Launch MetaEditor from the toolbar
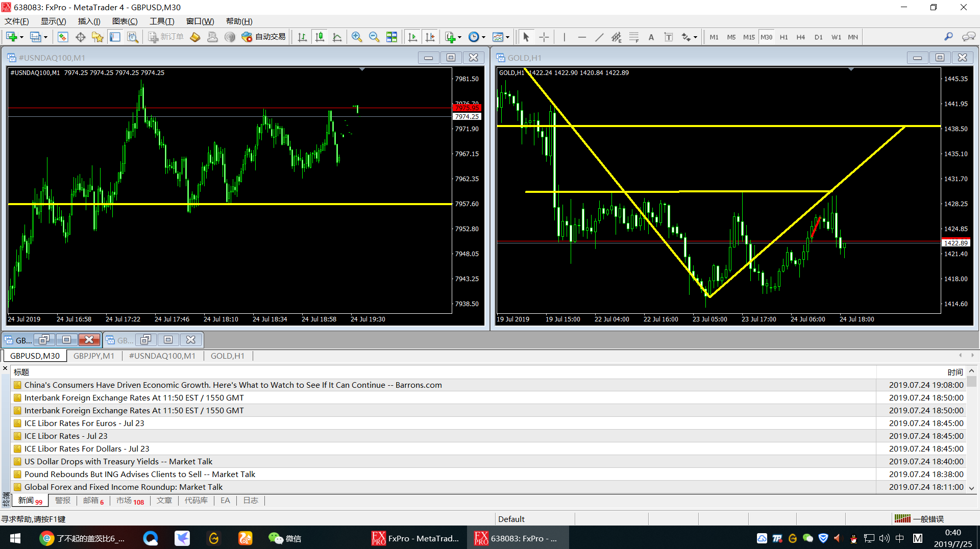Screen dimensions: 980x549 coord(195,37)
